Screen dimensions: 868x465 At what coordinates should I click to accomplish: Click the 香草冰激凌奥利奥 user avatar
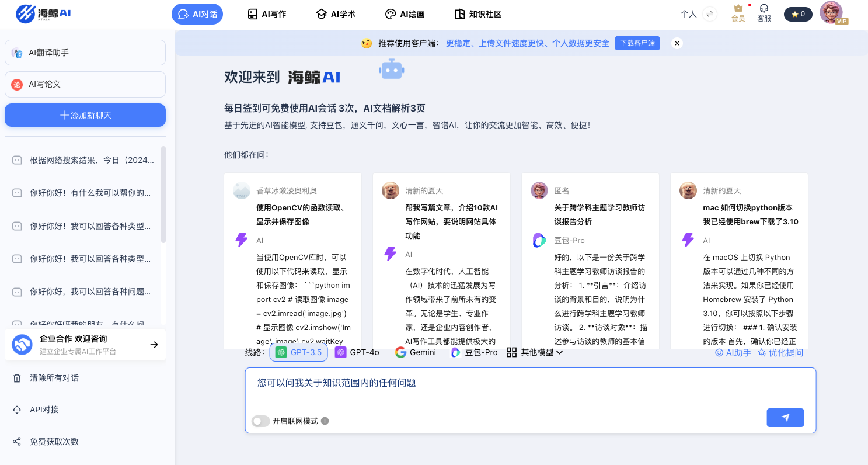click(x=242, y=190)
